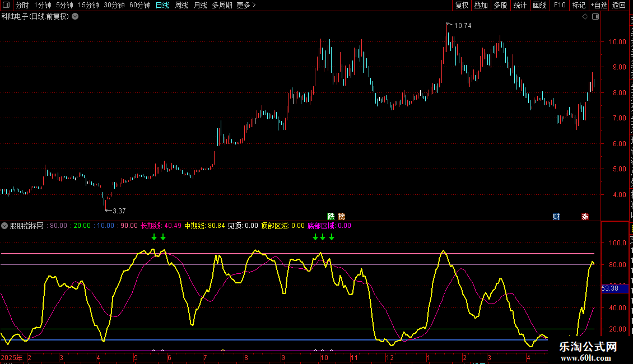Viewport: 633px width, 364px height.
Task: Switch to 30分钟 chart period
Action: [114, 5]
